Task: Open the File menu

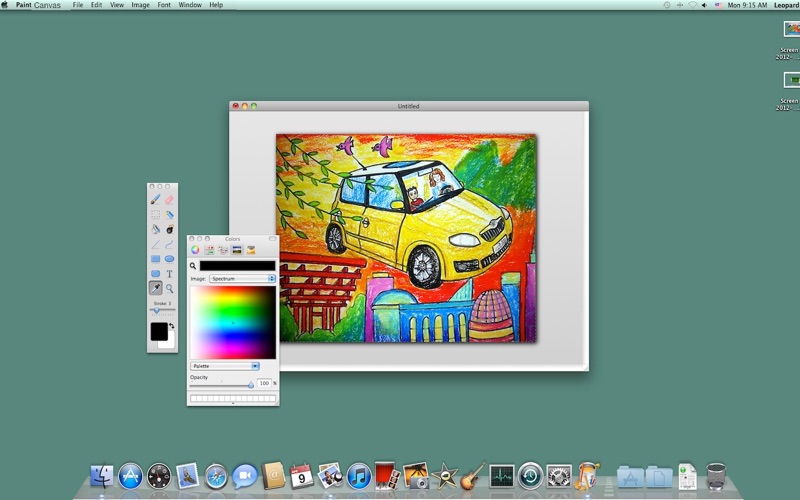Action: pos(78,5)
